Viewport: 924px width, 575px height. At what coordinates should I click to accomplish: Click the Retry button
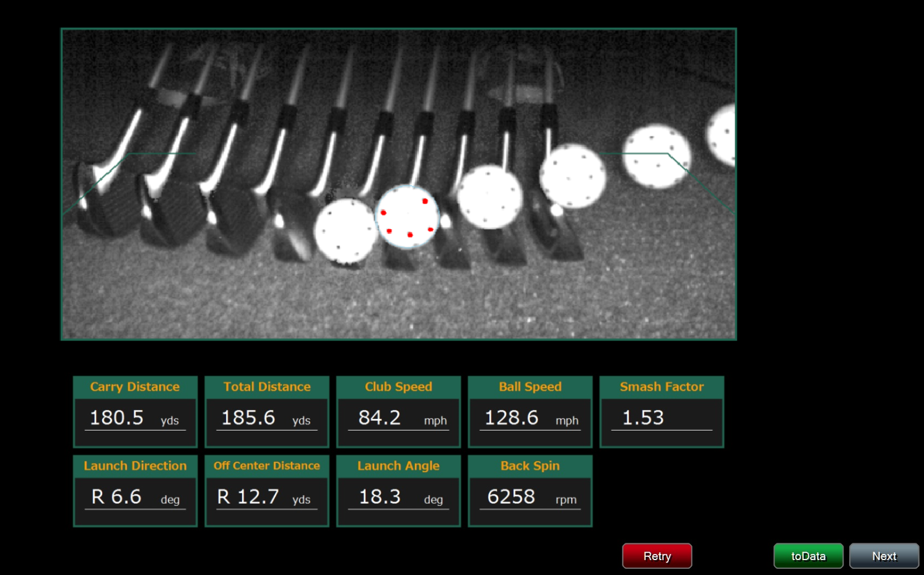pyautogui.click(x=656, y=556)
